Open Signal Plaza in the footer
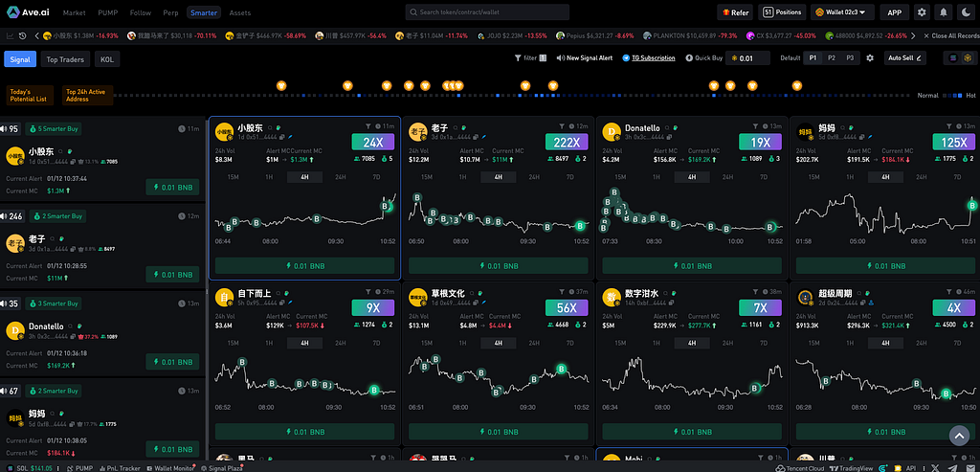The image size is (980, 472). [221, 467]
